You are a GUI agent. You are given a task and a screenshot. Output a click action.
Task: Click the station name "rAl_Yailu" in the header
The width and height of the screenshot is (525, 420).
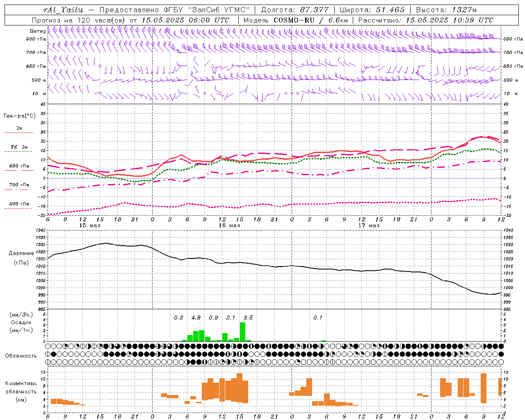pyautogui.click(x=64, y=10)
